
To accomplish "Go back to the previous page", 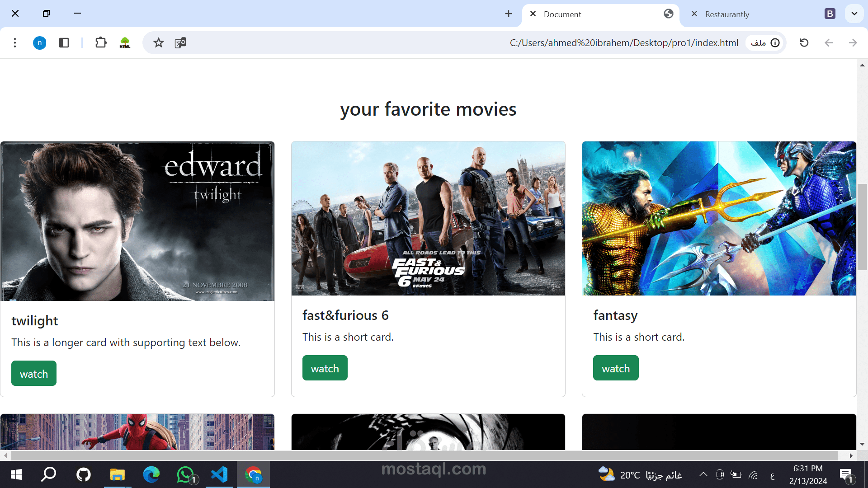I will pos(828,42).
